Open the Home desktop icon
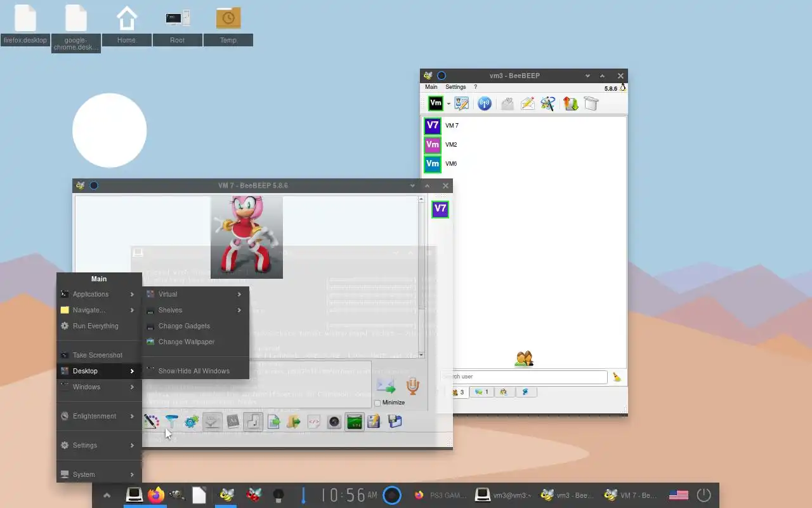The width and height of the screenshot is (812, 508). [x=126, y=25]
